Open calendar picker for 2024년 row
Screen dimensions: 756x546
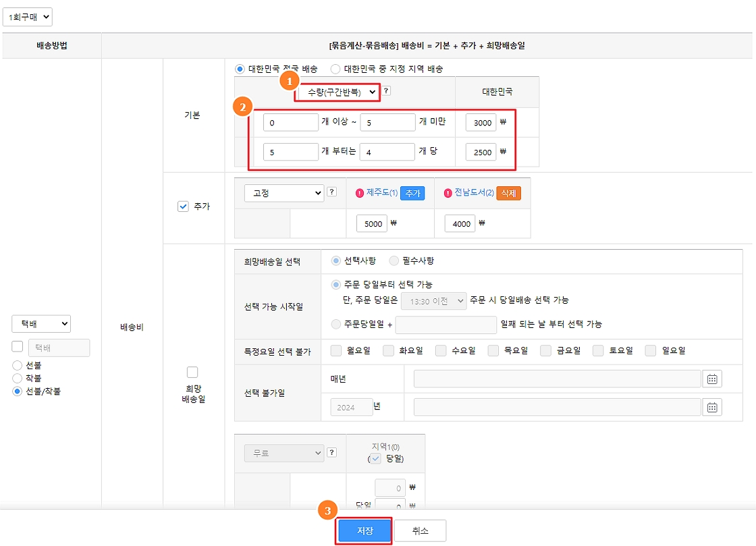click(x=711, y=407)
